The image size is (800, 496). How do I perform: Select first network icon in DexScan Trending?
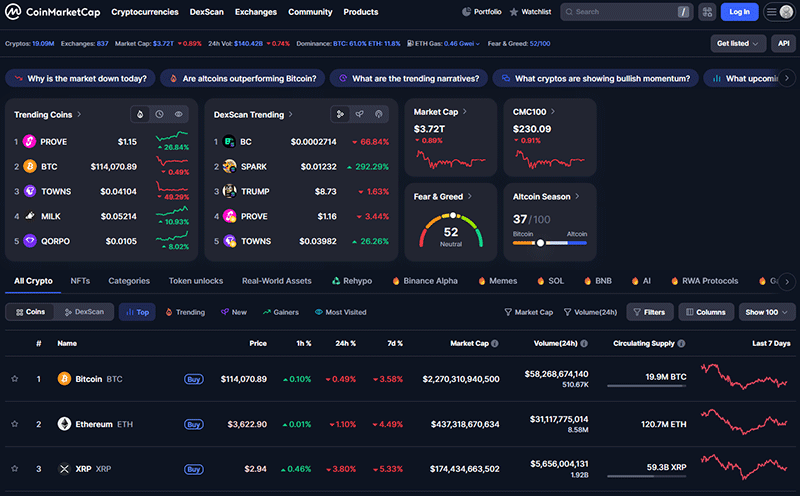click(340, 114)
